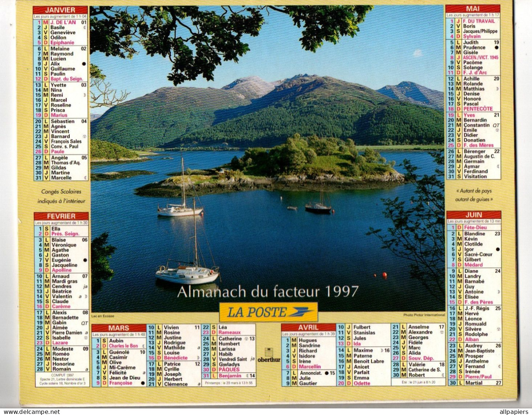Click 'J. DE L'AN' on 1 January

click(x=63, y=22)
